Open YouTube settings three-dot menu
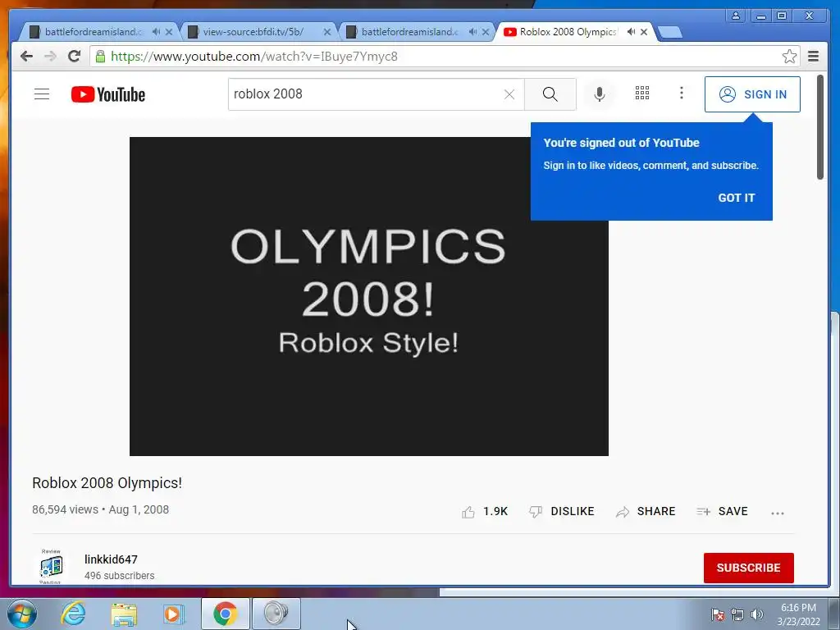The image size is (840, 630). pos(682,94)
